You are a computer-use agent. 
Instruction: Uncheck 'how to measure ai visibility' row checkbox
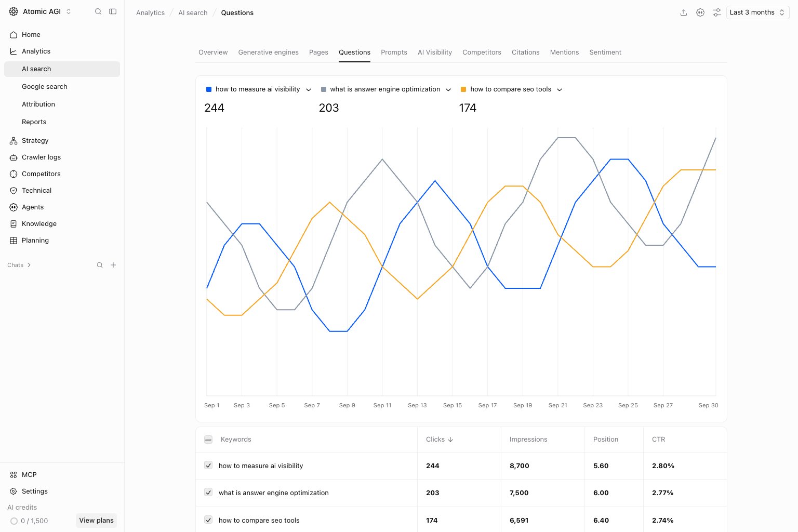pyautogui.click(x=208, y=465)
